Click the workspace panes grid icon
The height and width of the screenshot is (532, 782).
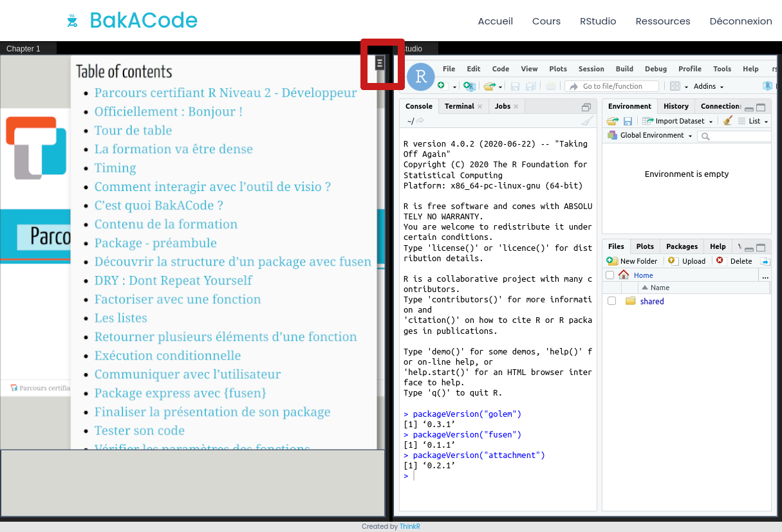[x=675, y=86]
